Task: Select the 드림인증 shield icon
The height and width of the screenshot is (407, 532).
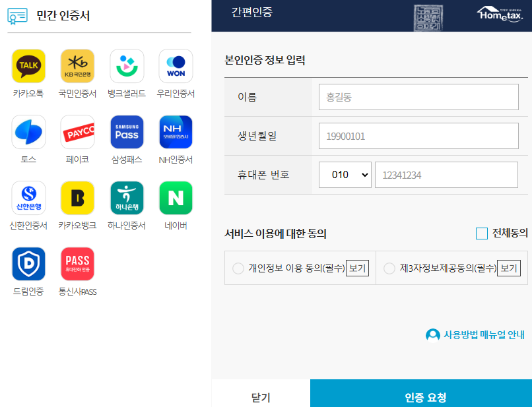Action: [28, 264]
